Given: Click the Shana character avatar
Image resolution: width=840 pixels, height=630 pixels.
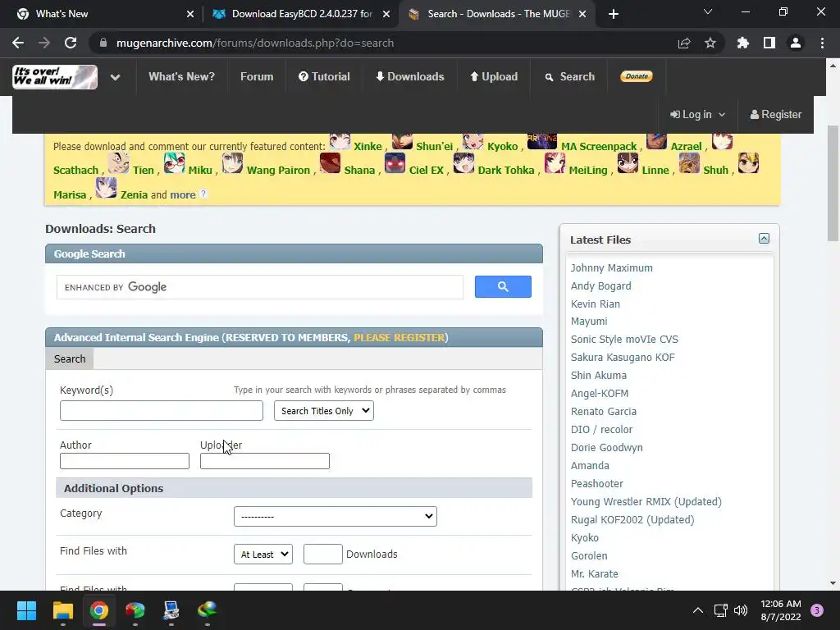Looking at the screenshot, I should [x=330, y=163].
